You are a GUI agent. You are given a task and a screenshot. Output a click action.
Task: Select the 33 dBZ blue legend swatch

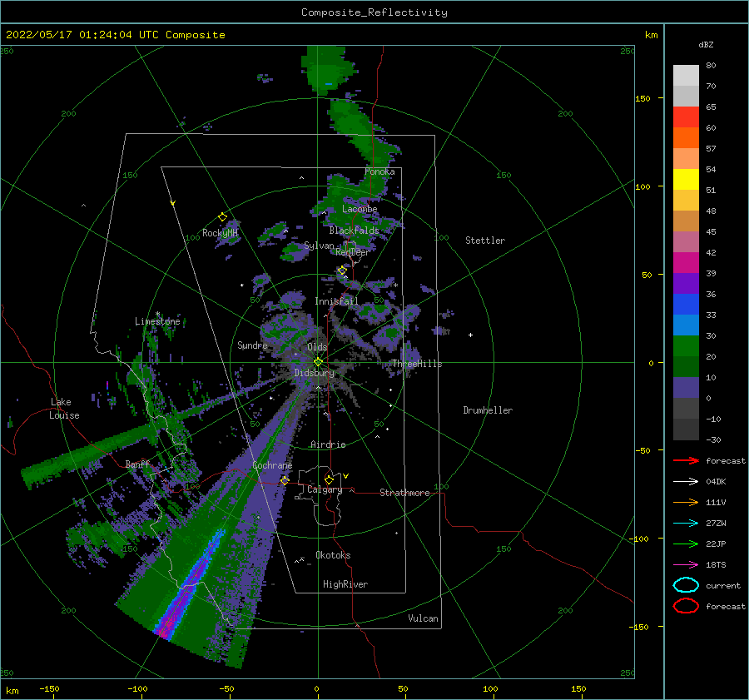686,325
